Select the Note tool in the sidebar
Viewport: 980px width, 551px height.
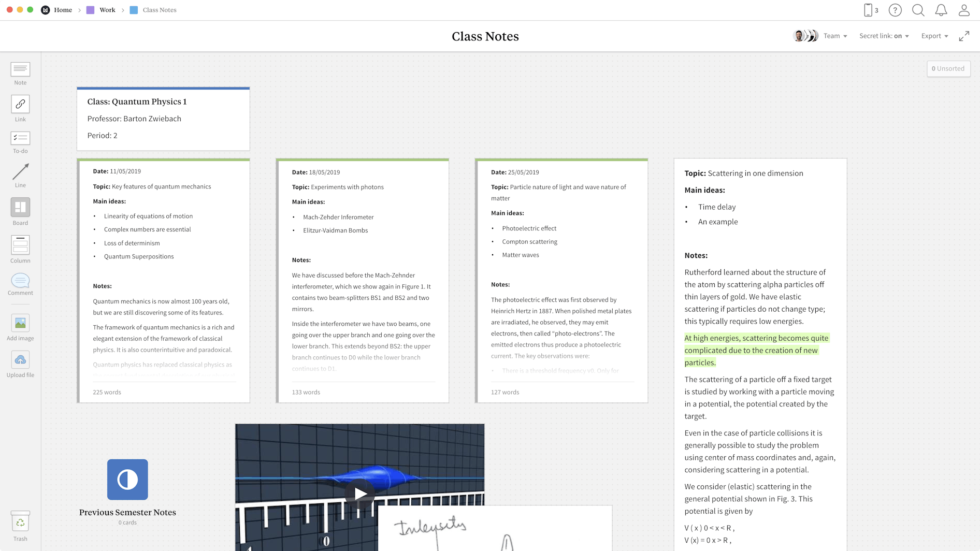coord(20,72)
